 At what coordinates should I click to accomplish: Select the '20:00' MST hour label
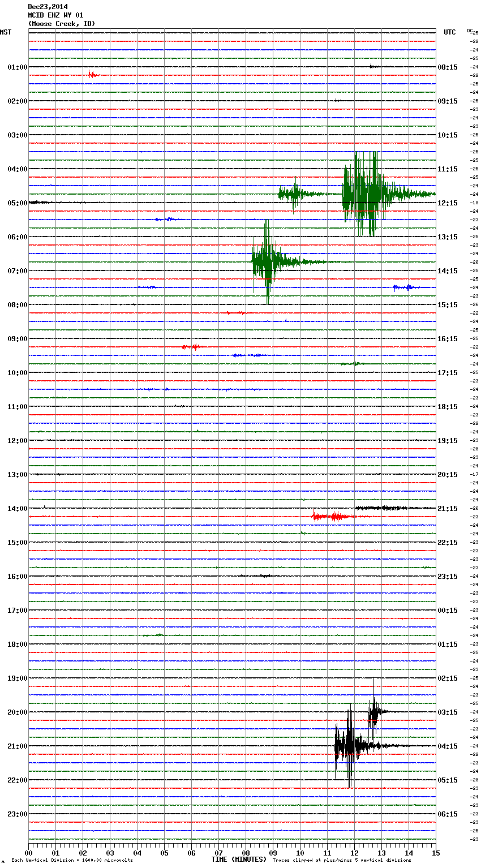coord(18,712)
